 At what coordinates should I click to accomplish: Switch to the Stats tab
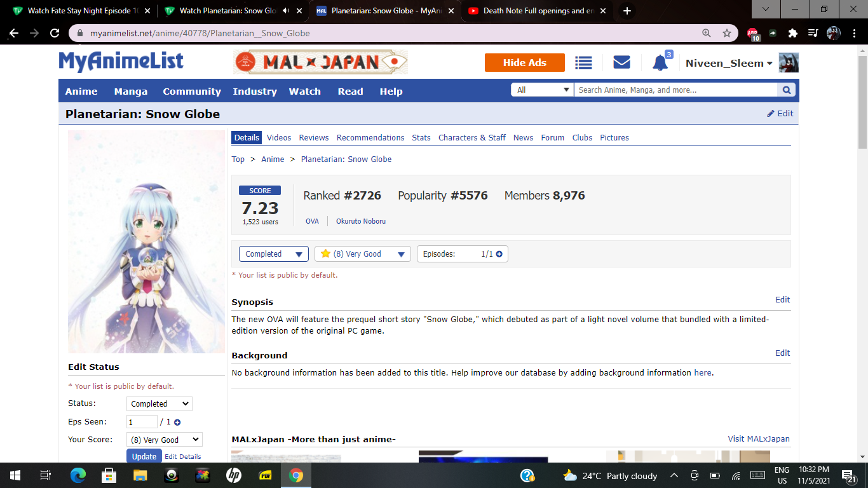pyautogui.click(x=421, y=138)
